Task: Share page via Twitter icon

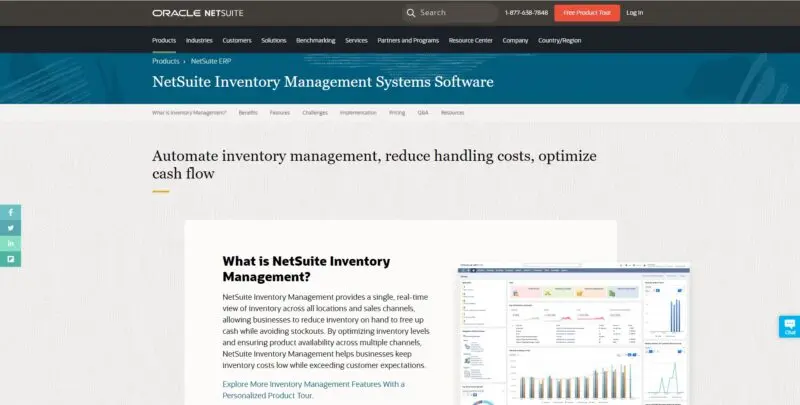Action: [10, 228]
